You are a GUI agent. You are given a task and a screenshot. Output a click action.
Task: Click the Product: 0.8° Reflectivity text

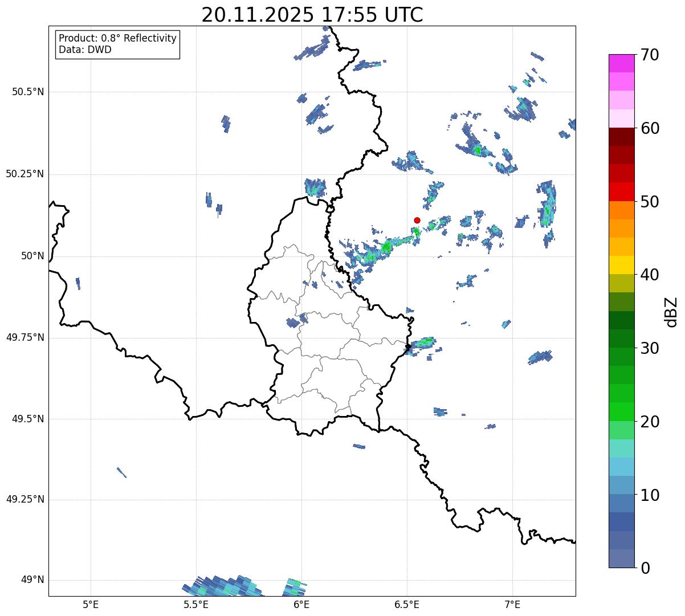point(117,38)
